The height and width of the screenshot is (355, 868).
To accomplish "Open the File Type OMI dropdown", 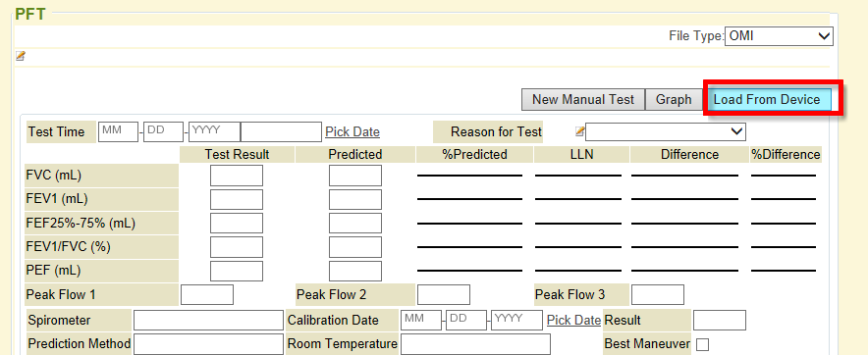I will [779, 36].
